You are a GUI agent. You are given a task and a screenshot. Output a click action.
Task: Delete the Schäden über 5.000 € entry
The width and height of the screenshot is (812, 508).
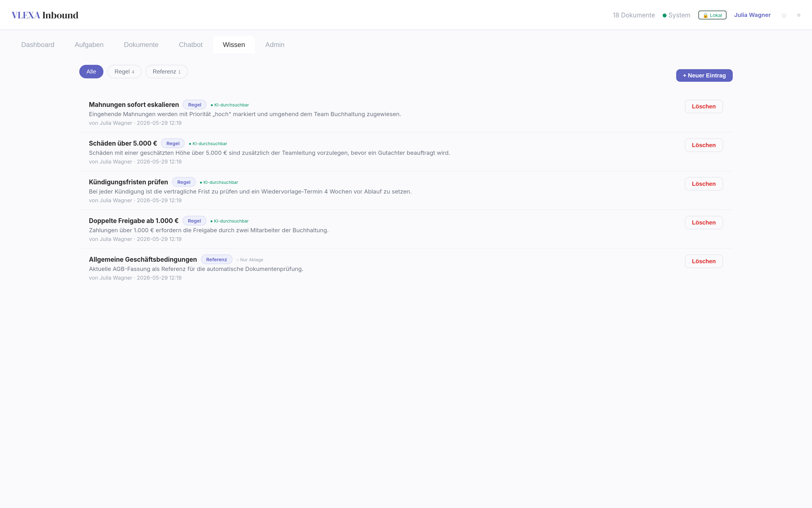tap(704, 145)
